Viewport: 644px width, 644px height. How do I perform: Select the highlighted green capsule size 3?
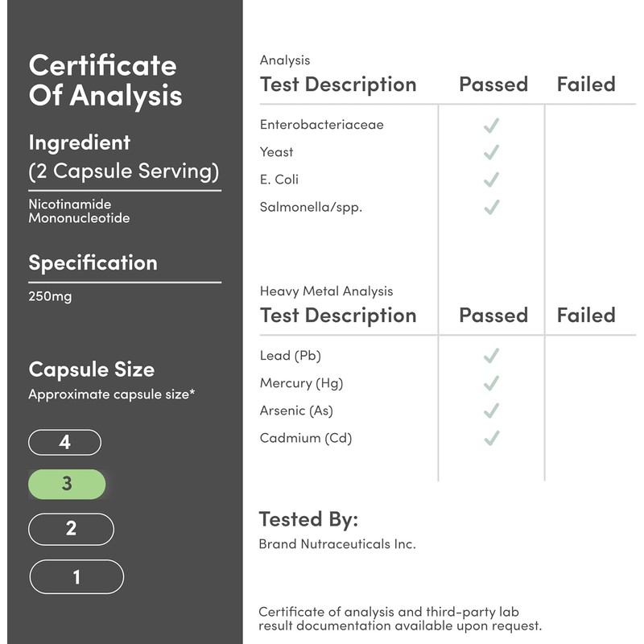click(x=67, y=485)
